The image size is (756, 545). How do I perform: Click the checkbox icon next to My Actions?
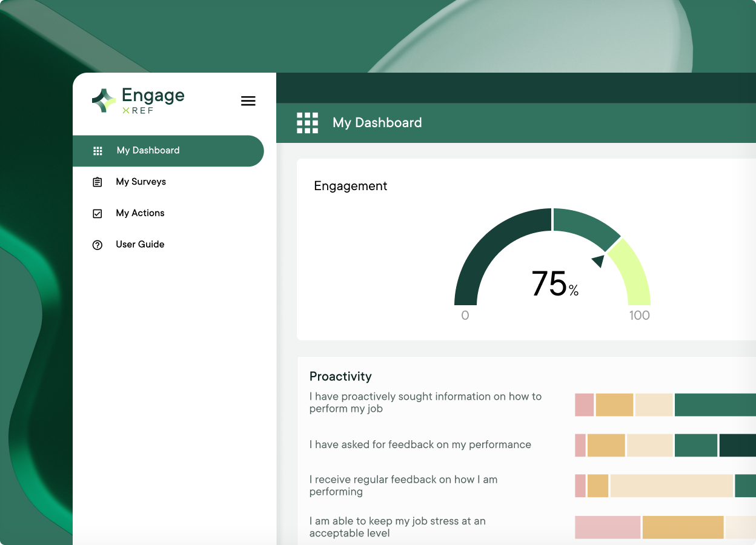98,213
